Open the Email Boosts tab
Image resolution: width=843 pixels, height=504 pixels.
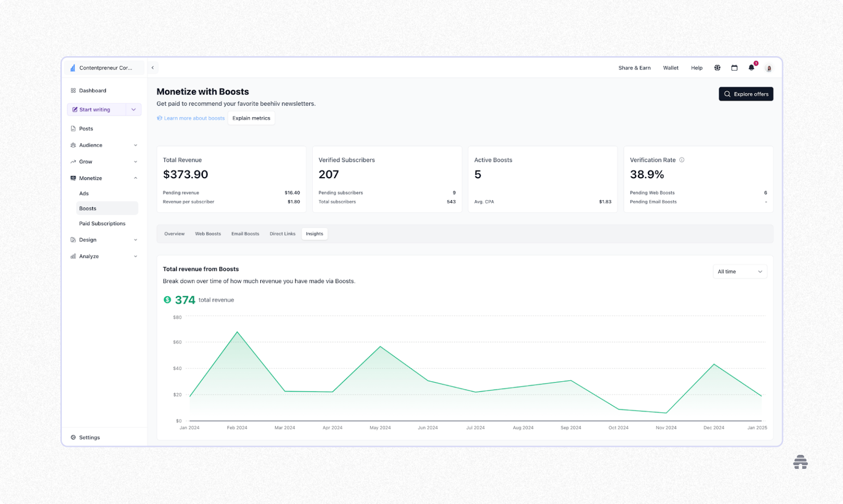(245, 234)
